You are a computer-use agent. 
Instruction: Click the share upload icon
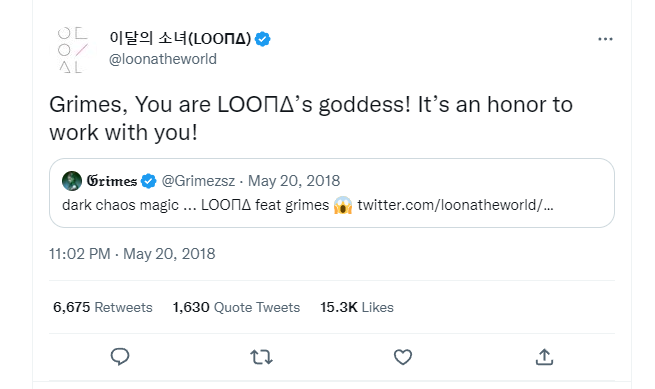tap(544, 357)
